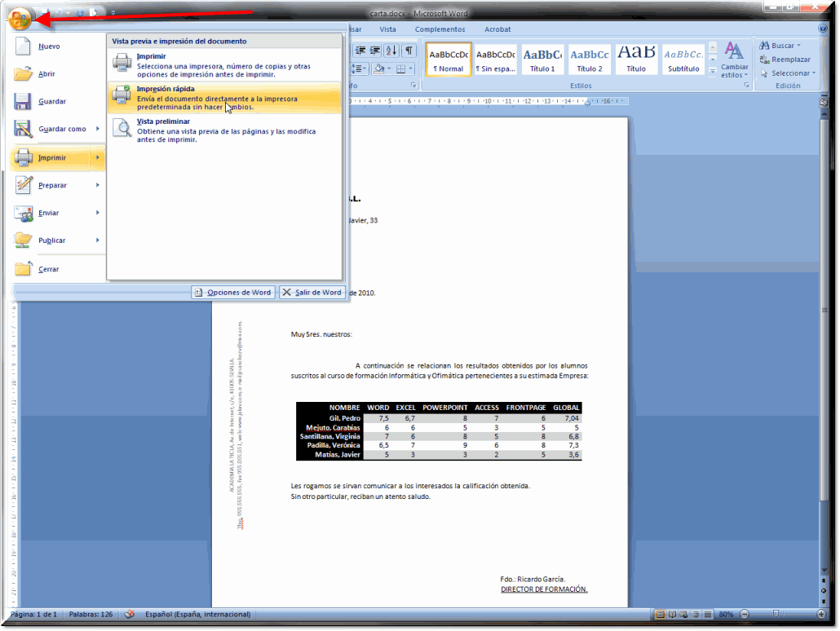
Task: Click the Help question mark icon
Action: coord(823,29)
